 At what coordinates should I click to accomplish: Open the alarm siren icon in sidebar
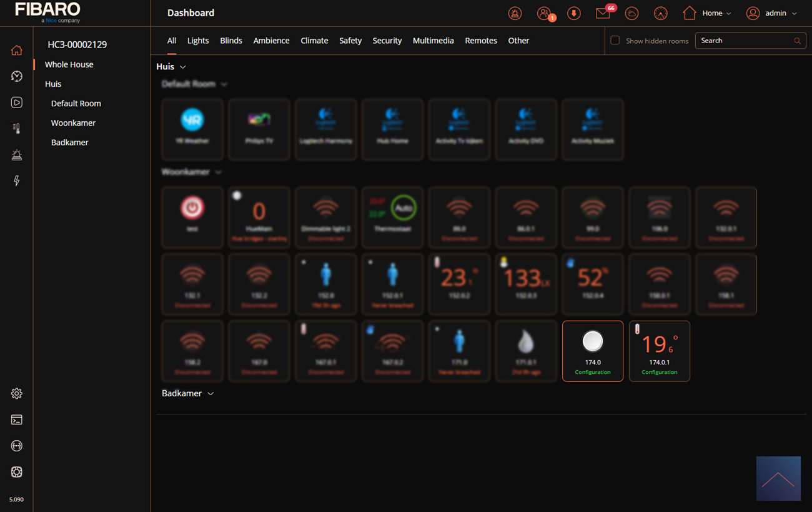tap(17, 154)
